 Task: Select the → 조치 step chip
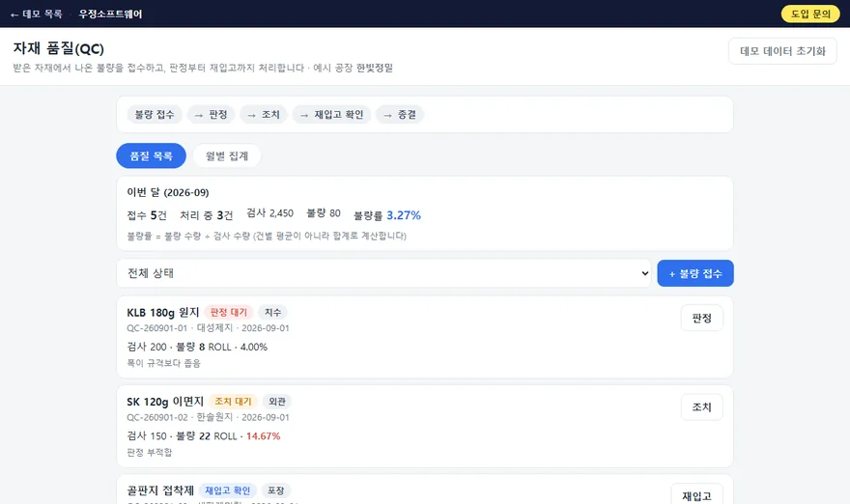pyautogui.click(x=264, y=114)
